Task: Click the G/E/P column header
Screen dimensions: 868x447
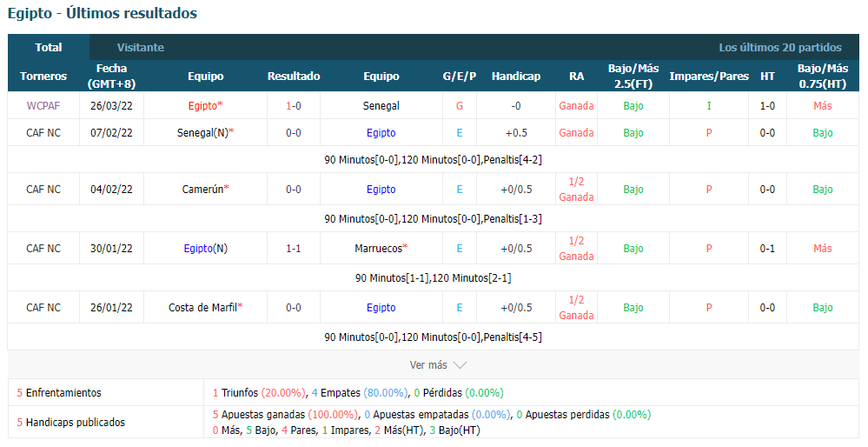Action: (460, 76)
